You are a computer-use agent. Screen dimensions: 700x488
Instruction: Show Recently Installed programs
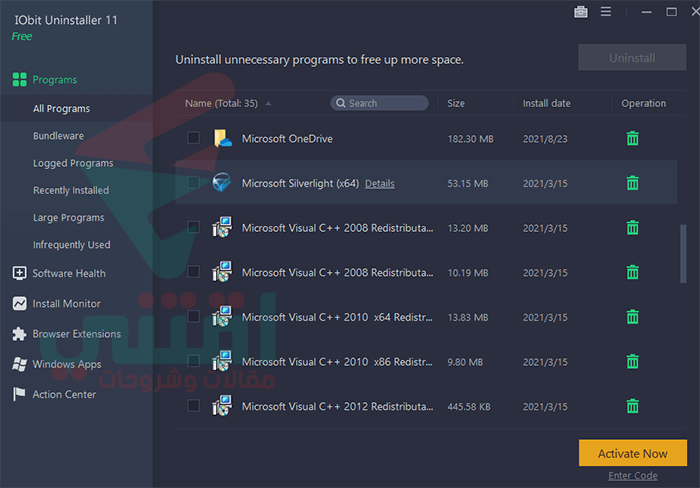tap(71, 190)
